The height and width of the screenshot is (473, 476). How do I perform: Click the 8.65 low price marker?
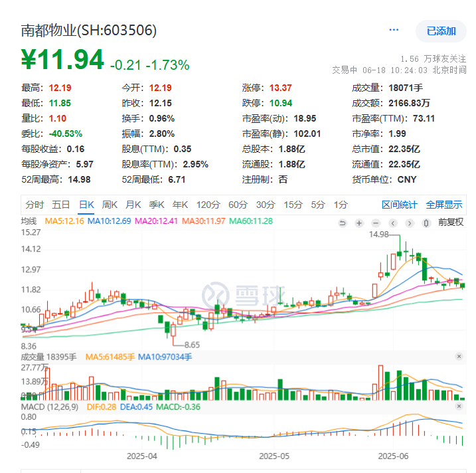pyautogui.click(x=192, y=345)
